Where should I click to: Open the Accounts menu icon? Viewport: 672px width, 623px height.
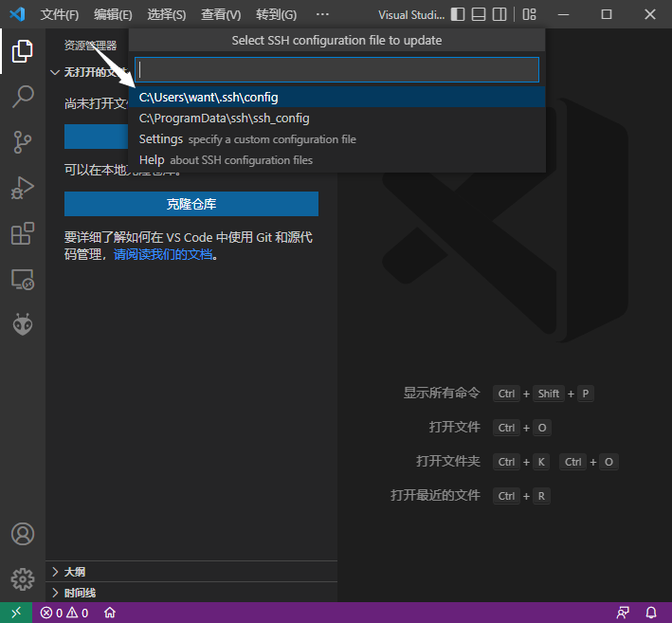[23, 534]
